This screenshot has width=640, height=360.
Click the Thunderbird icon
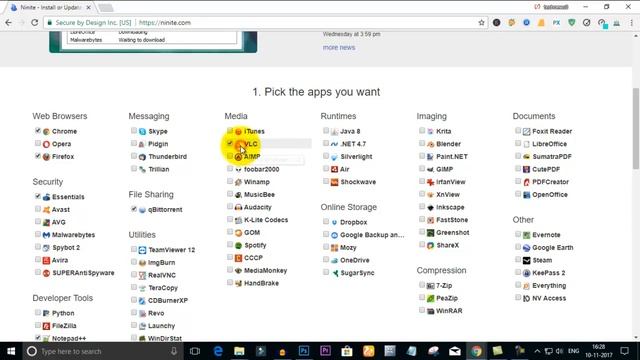pos(142,157)
